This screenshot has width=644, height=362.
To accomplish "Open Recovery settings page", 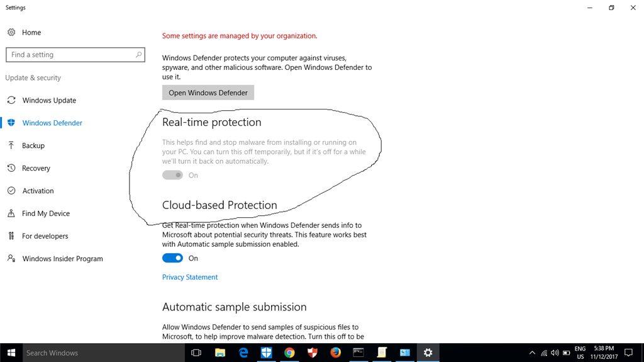I will [36, 168].
